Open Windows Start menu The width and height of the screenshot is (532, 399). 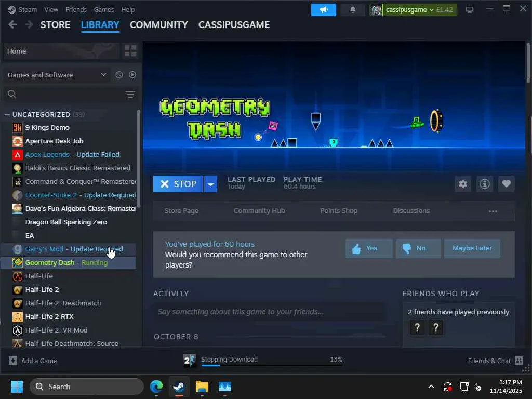pos(17,387)
